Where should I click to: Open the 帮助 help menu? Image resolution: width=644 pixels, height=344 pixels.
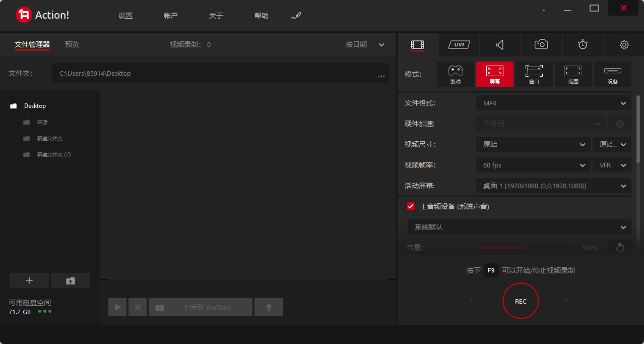(262, 16)
